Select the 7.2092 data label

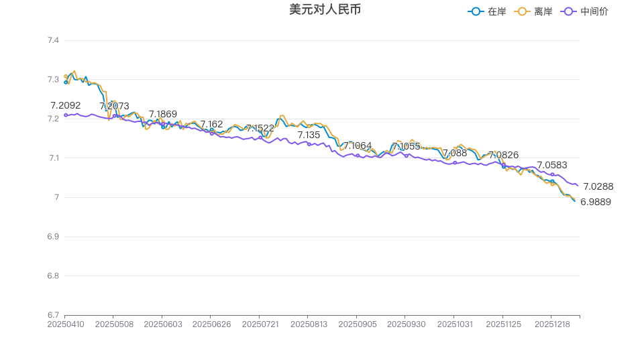coord(66,105)
